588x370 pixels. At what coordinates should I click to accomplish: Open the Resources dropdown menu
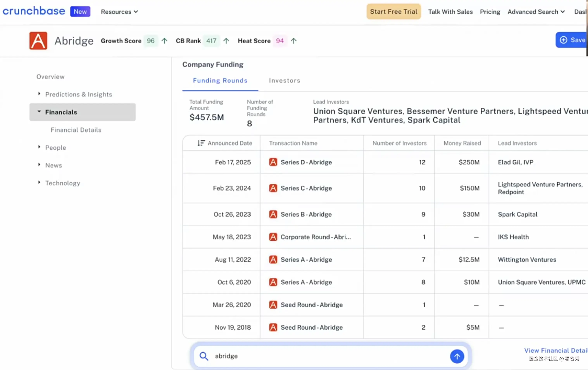(x=119, y=12)
